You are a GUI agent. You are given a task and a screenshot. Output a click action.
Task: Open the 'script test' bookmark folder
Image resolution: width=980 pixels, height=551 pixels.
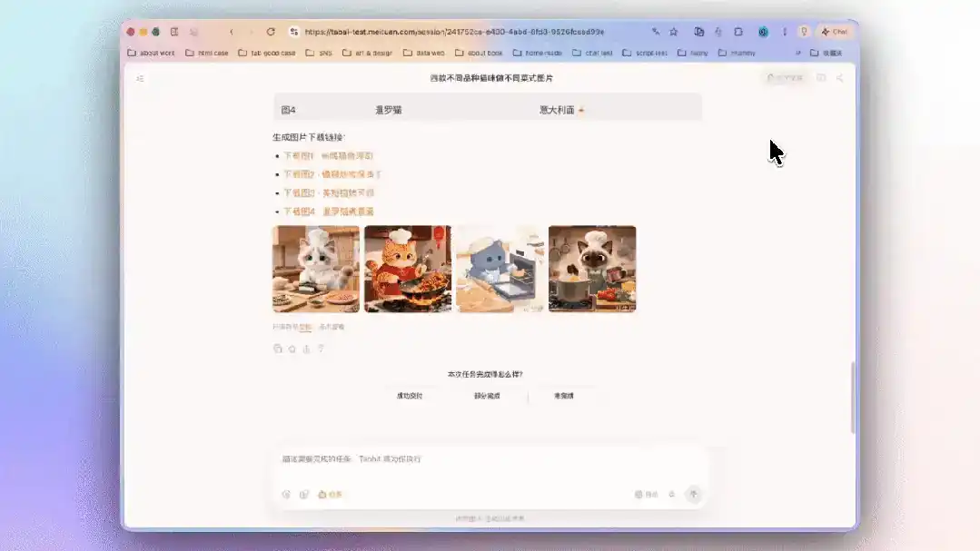[645, 53]
